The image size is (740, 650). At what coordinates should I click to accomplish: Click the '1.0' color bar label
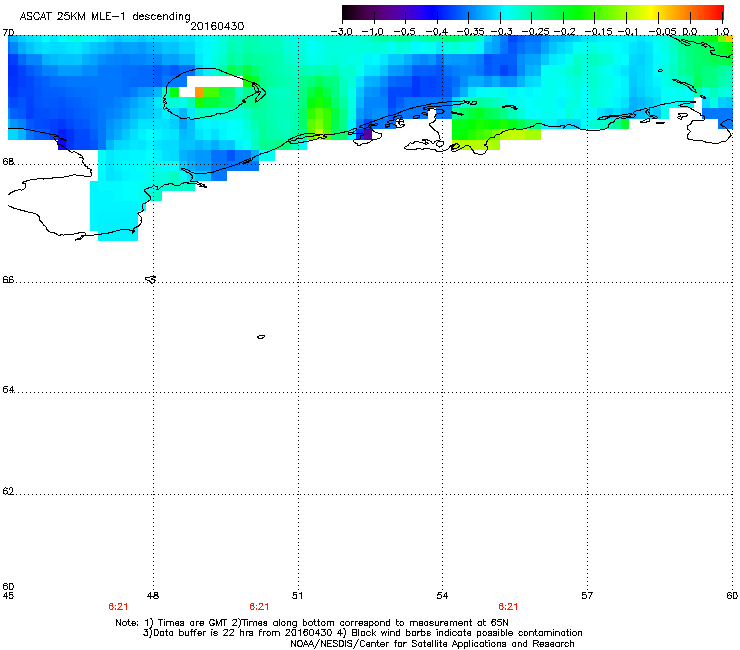click(x=722, y=32)
